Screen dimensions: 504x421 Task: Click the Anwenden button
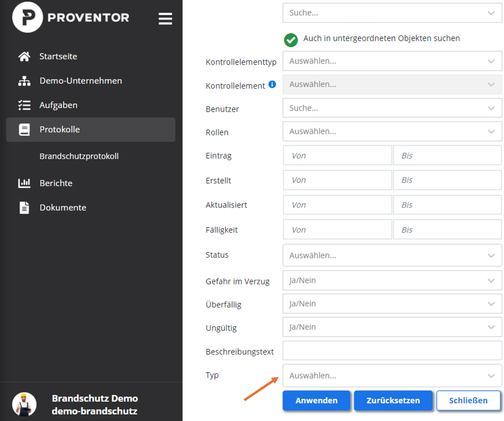pyautogui.click(x=316, y=401)
